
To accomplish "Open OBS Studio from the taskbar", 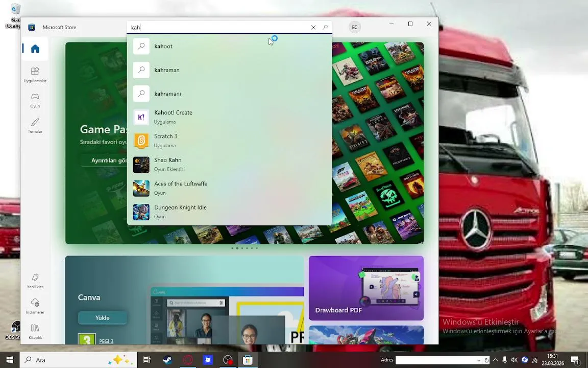I will (x=228, y=360).
